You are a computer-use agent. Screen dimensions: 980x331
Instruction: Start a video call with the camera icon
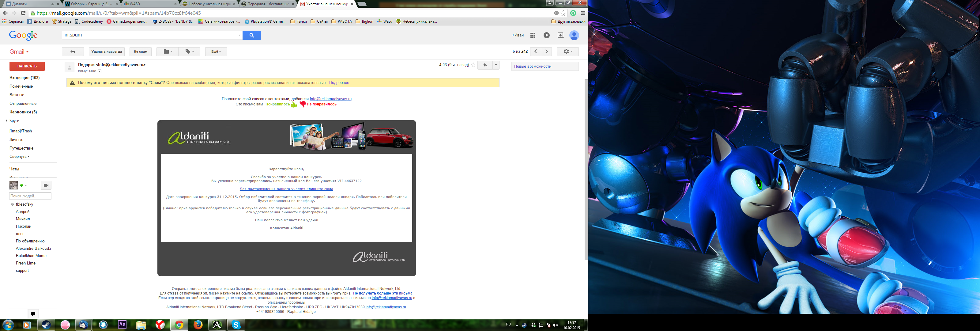[46, 185]
